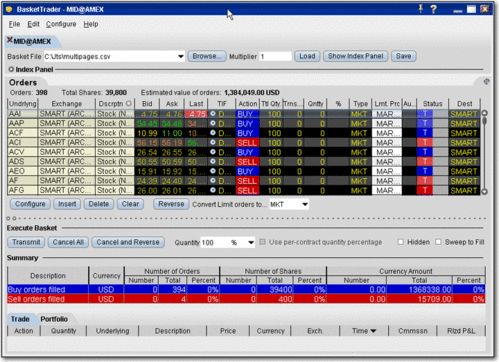Click the circle icon in Dscrptn column header
The width and height of the screenshot is (499, 362).
tap(129, 103)
